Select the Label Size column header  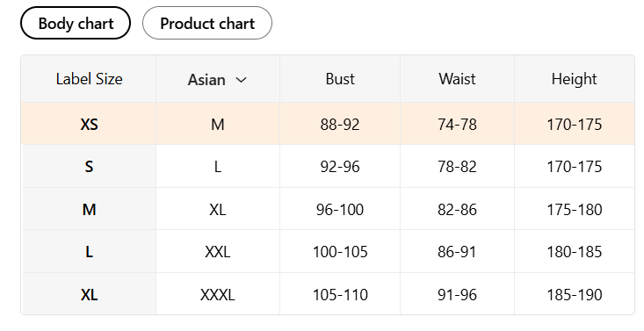(89, 79)
